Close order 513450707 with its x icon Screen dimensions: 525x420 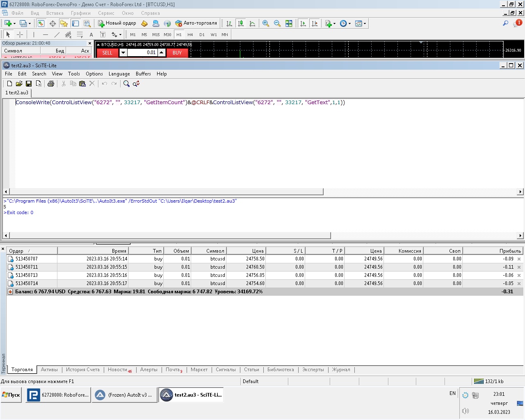coord(519,259)
